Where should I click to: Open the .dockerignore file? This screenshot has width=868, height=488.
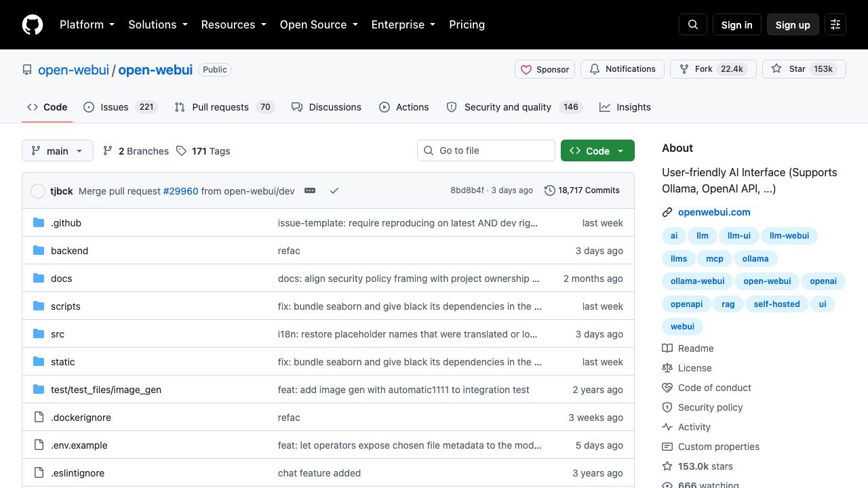pos(81,418)
